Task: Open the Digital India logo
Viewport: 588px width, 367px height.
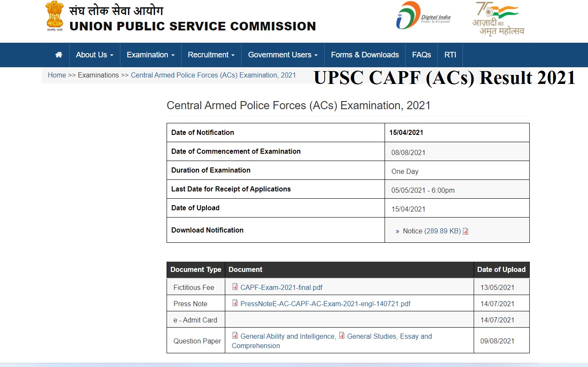Action: (x=424, y=15)
